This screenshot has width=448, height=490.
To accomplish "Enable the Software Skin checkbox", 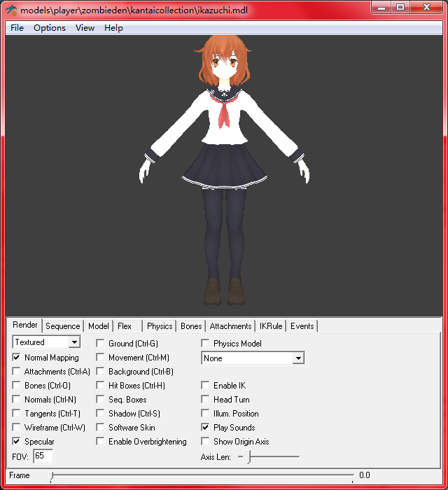I will coord(100,427).
